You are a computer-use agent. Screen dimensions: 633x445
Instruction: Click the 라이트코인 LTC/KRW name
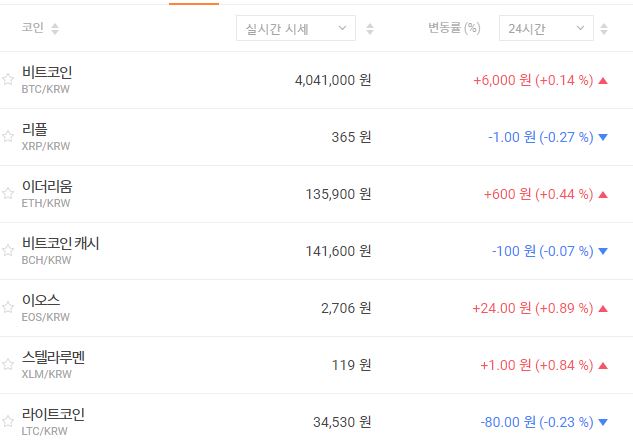tap(53, 415)
